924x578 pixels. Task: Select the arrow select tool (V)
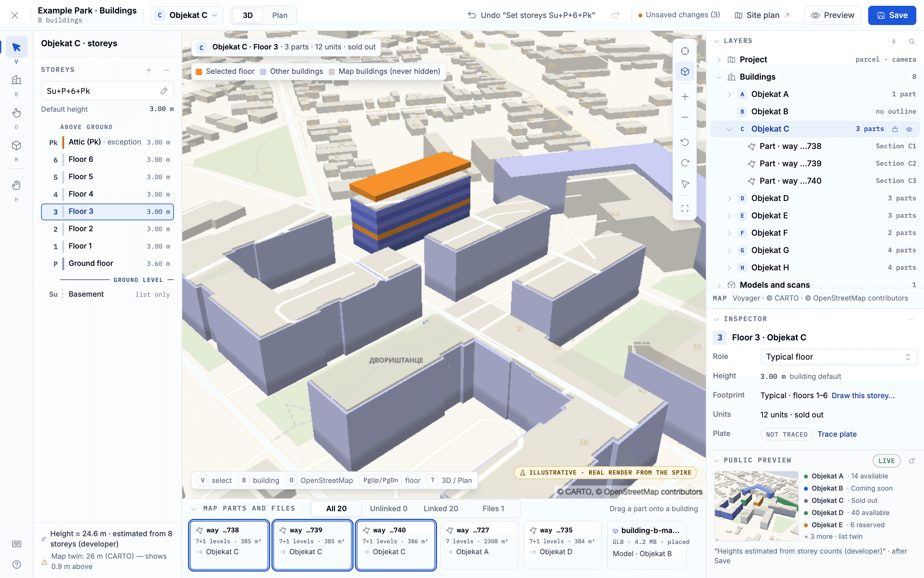[x=16, y=48]
